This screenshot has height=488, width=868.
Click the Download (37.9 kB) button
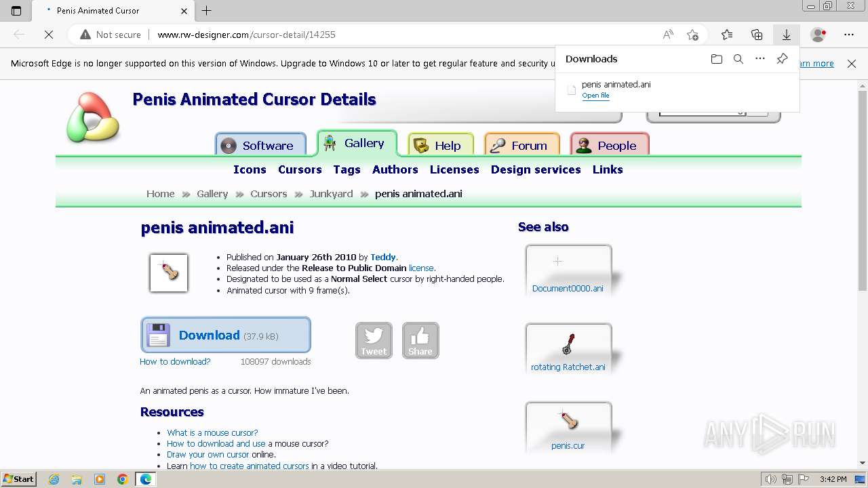[226, 335]
